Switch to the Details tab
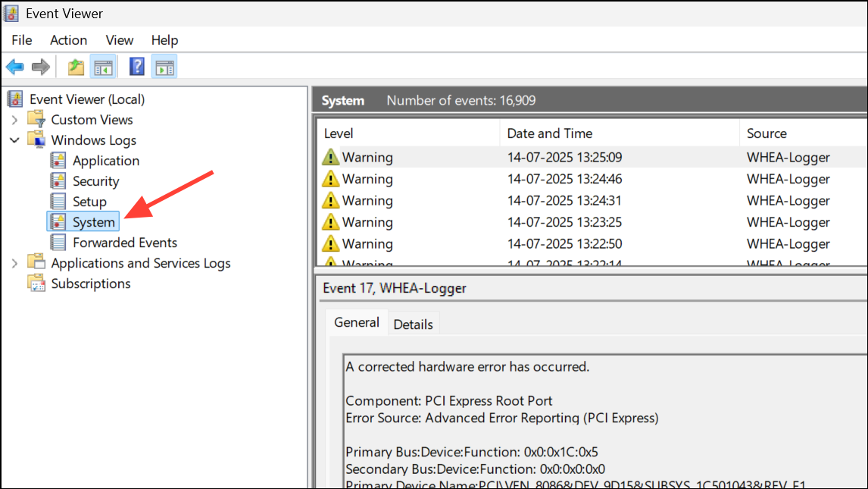Screen dimensions: 868x489 [x=413, y=324]
